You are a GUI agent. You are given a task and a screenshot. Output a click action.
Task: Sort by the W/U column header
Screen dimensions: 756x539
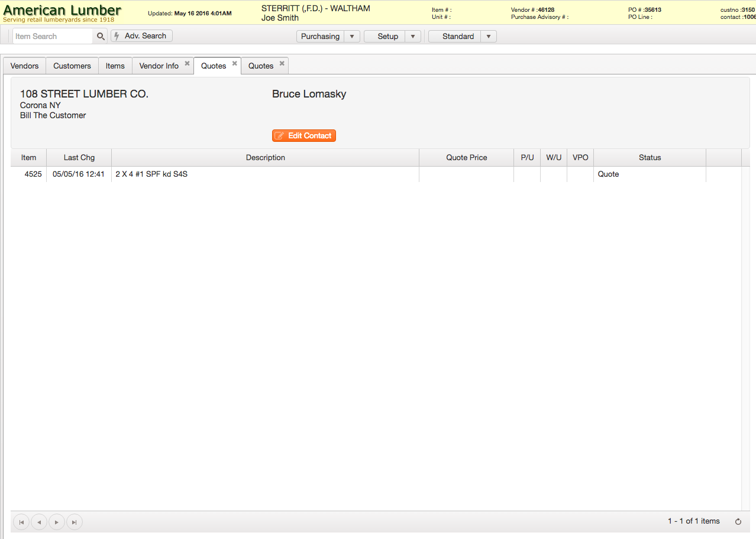pos(554,158)
